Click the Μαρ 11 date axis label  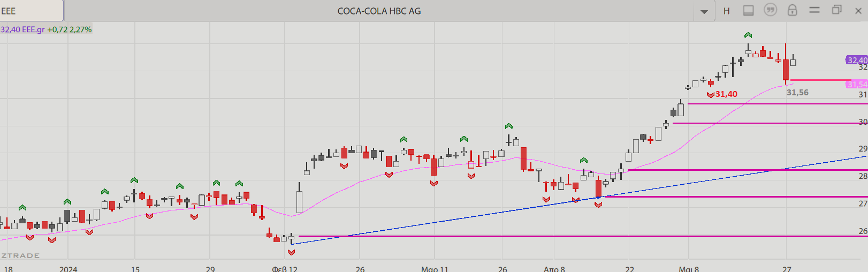(435, 268)
